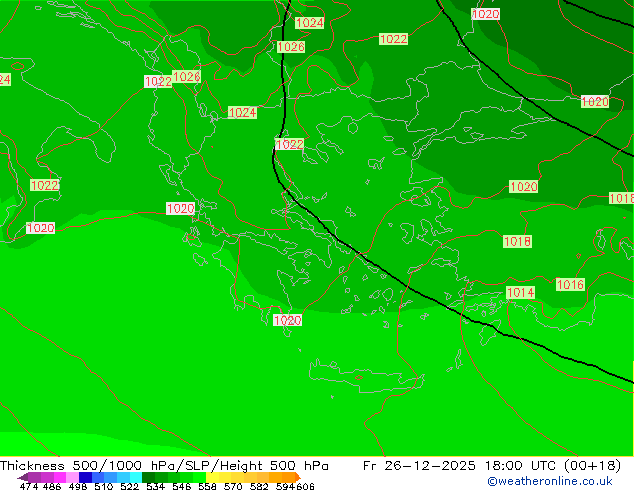Click the legend value 534
This screenshot has height=490, width=634.
[156, 486]
